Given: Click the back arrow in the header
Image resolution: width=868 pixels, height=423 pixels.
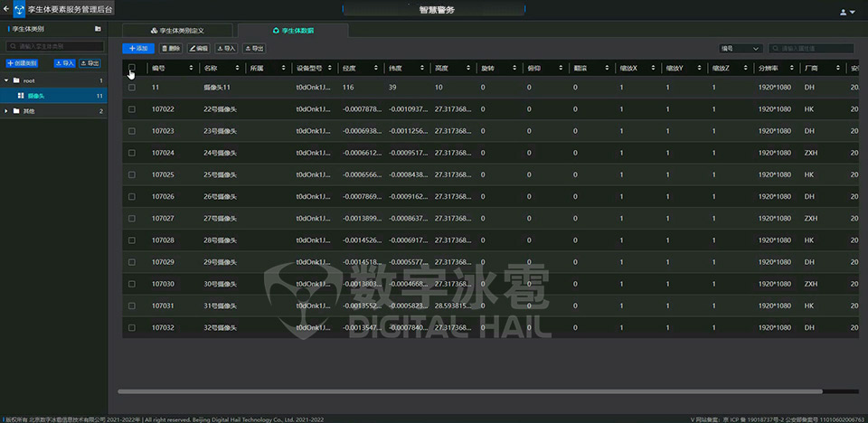Looking at the screenshot, I should point(6,9).
